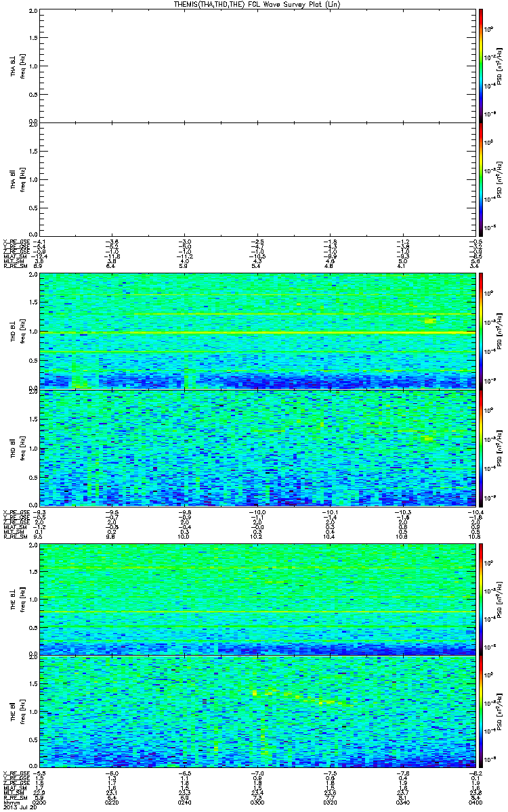Click the PSD color bar beside THA B⊥ panel
This screenshot has height=812, width=508.
[480, 66]
